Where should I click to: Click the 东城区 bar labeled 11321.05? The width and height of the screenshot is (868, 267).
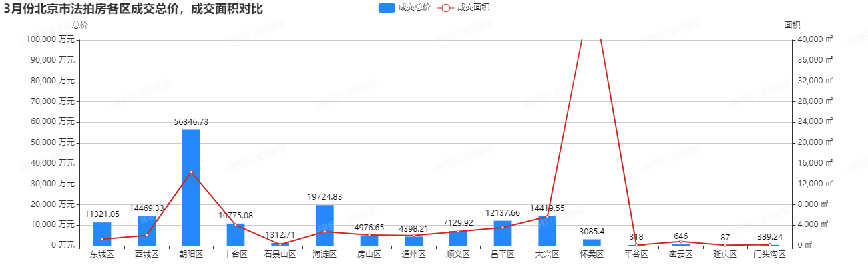(102, 234)
